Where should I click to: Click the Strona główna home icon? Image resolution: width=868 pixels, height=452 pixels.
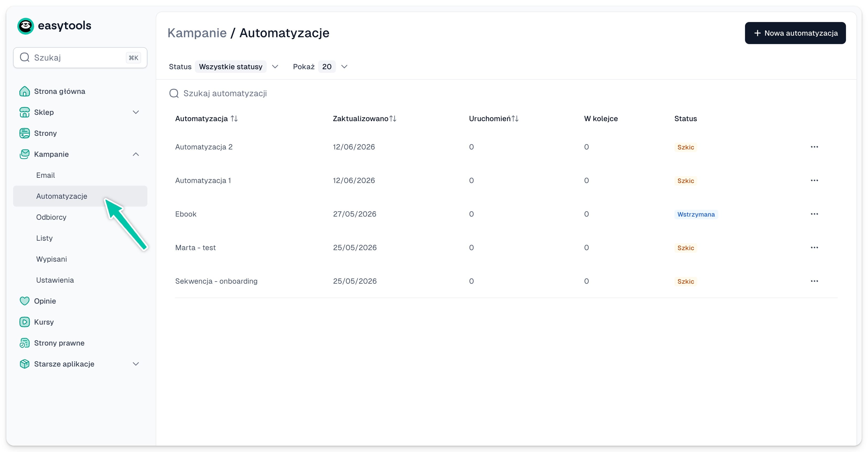coord(25,91)
